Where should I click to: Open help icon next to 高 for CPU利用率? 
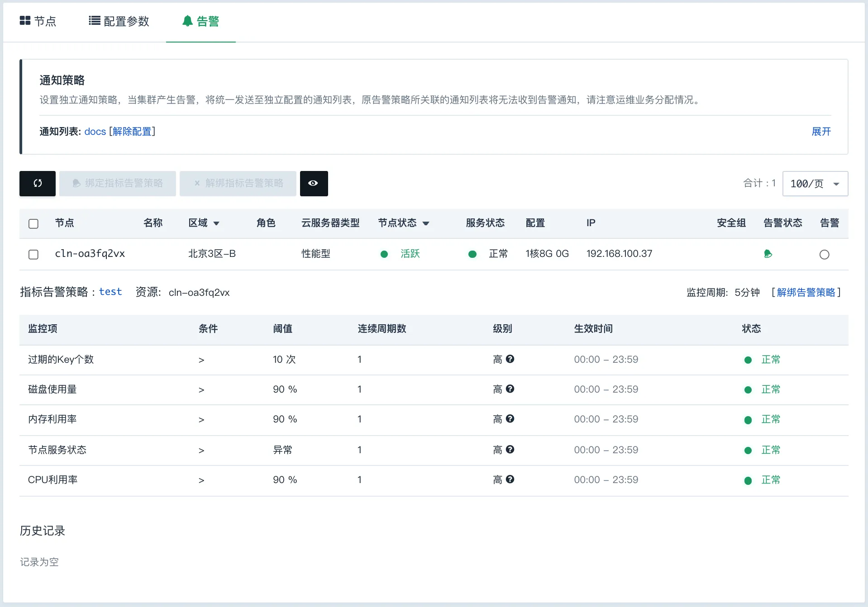coord(510,479)
